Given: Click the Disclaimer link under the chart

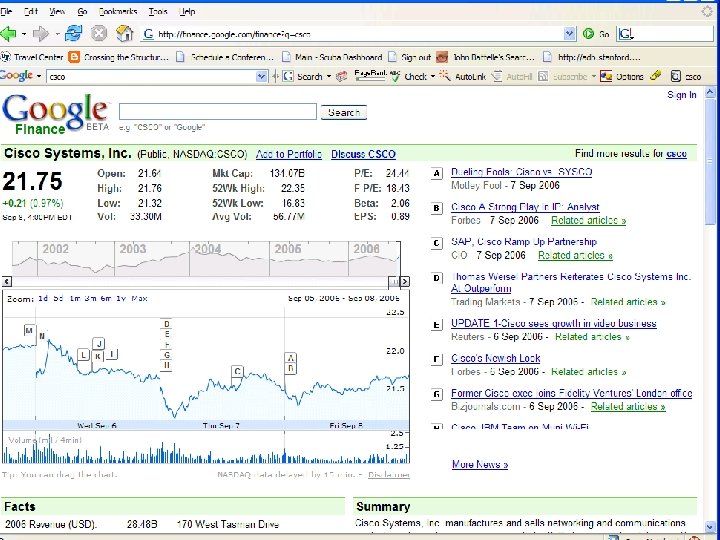Looking at the screenshot, I should (388, 475).
